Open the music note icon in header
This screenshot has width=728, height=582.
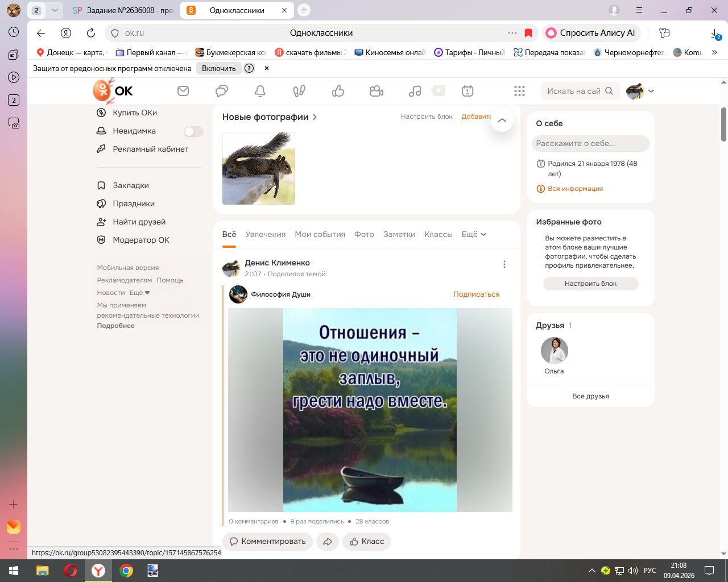pyautogui.click(x=415, y=91)
